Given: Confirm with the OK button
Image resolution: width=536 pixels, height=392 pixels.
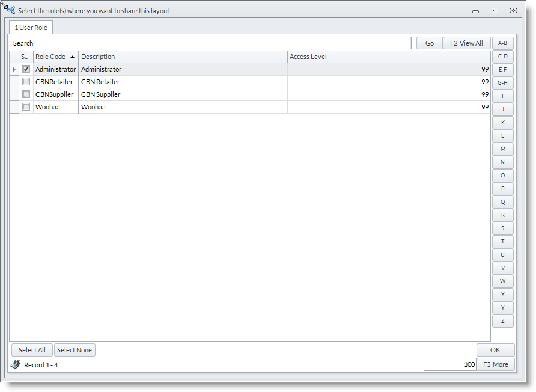Looking at the screenshot, I should 495,350.
